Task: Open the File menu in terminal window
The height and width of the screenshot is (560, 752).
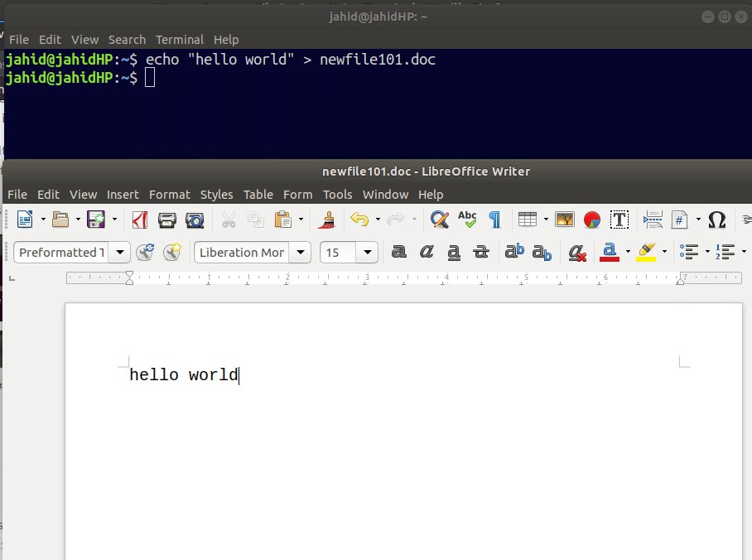Action: pyautogui.click(x=19, y=39)
